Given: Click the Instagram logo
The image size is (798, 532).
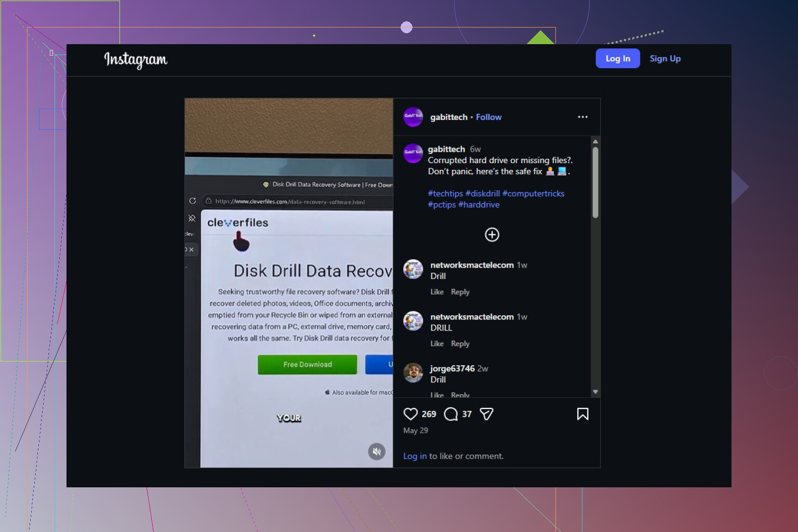Looking at the screenshot, I should coord(136,60).
